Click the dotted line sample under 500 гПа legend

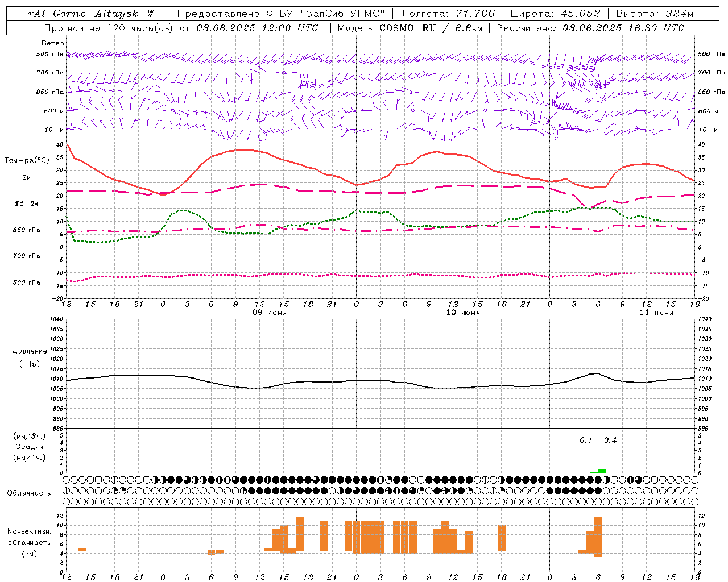click(x=26, y=289)
